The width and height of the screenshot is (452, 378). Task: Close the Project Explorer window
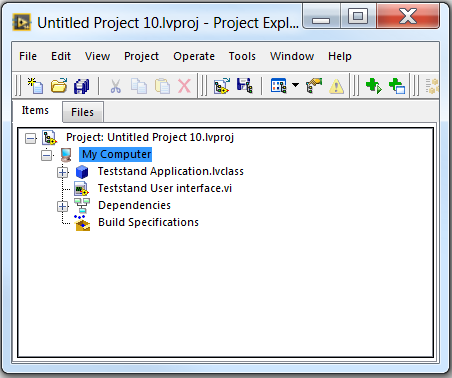(408, 16)
